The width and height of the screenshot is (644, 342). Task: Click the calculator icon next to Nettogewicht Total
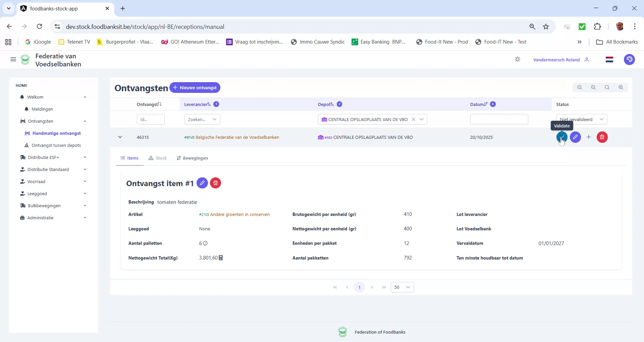220,258
